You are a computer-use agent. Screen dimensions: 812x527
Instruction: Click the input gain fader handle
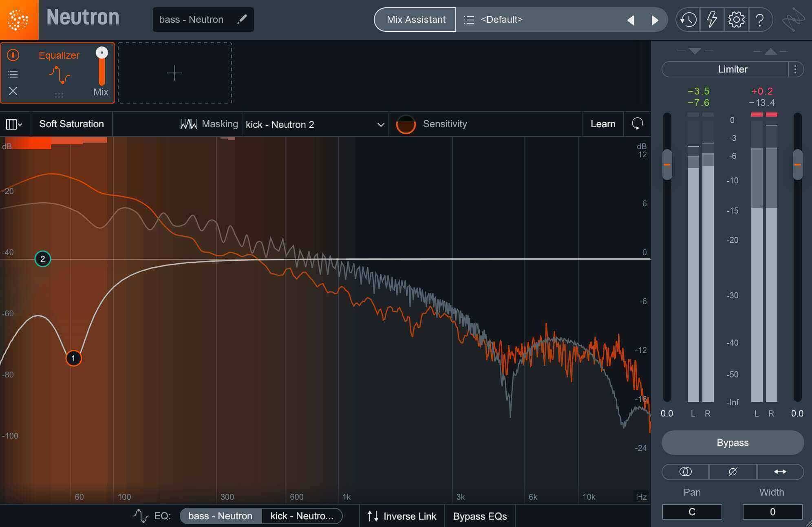click(x=667, y=165)
